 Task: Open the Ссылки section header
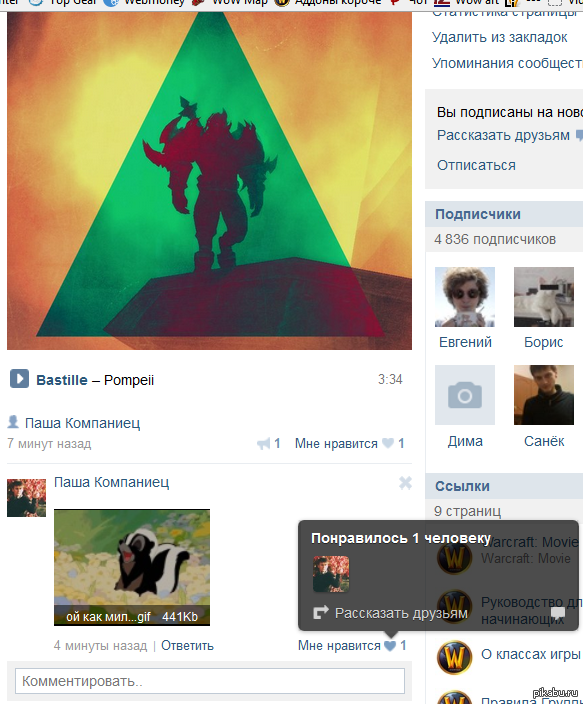pos(462,486)
